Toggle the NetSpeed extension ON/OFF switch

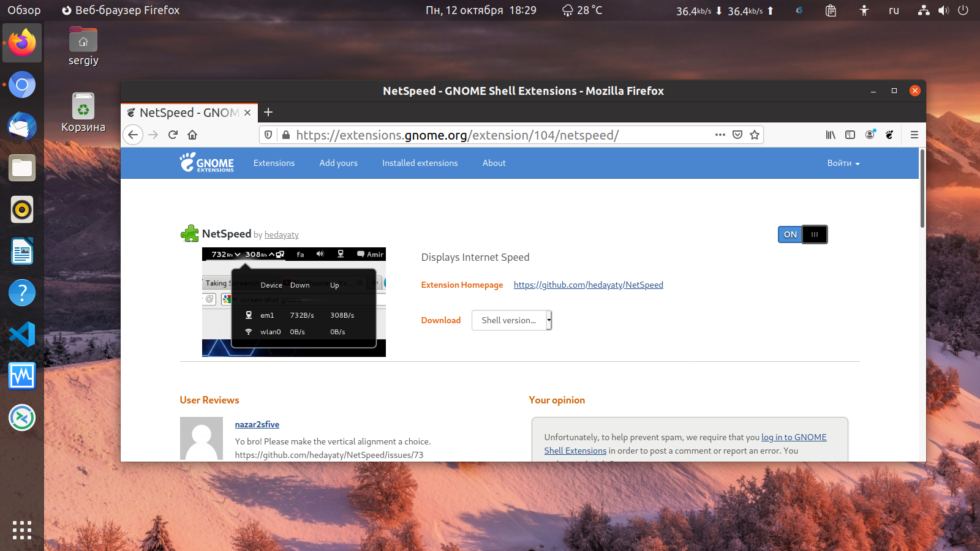[x=802, y=234]
